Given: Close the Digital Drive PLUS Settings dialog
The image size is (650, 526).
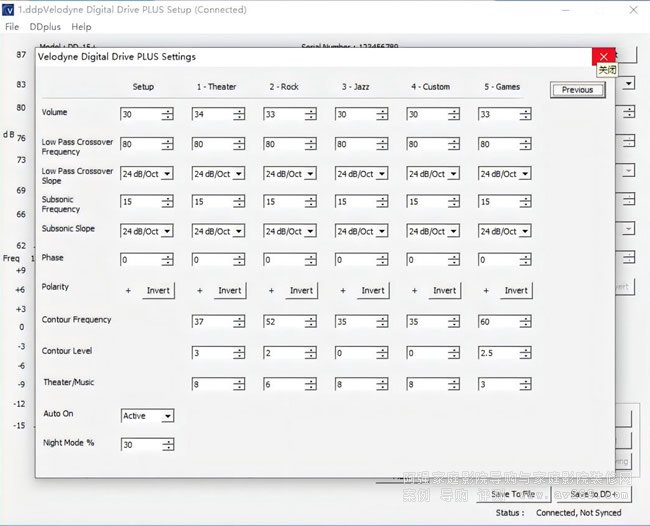Looking at the screenshot, I should 603,56.
